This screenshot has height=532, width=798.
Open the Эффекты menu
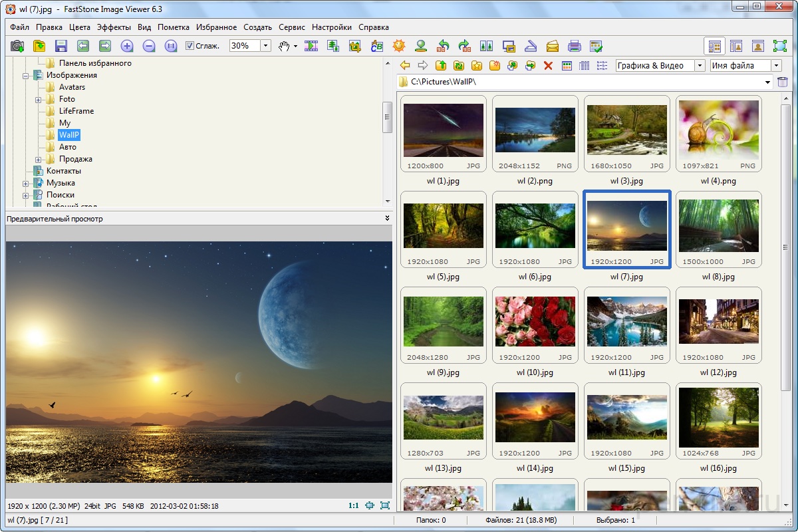113,27
